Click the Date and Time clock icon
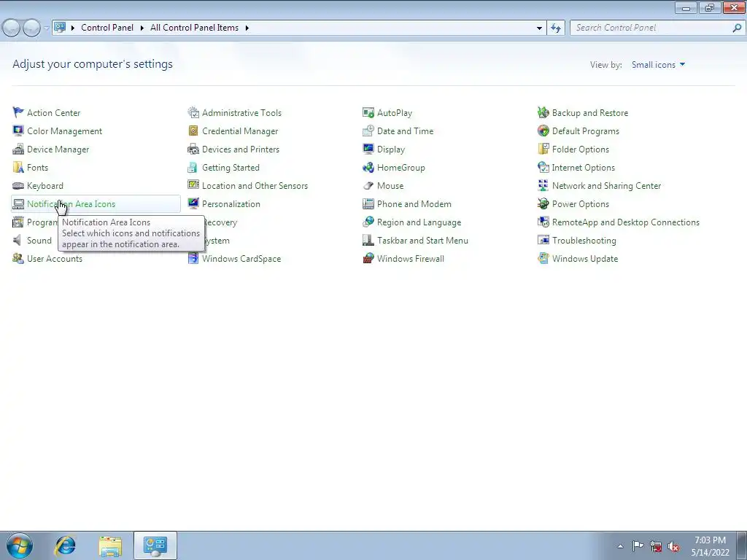Image resolution: width=747 pixels, height=560 pixels. [368, 131]
